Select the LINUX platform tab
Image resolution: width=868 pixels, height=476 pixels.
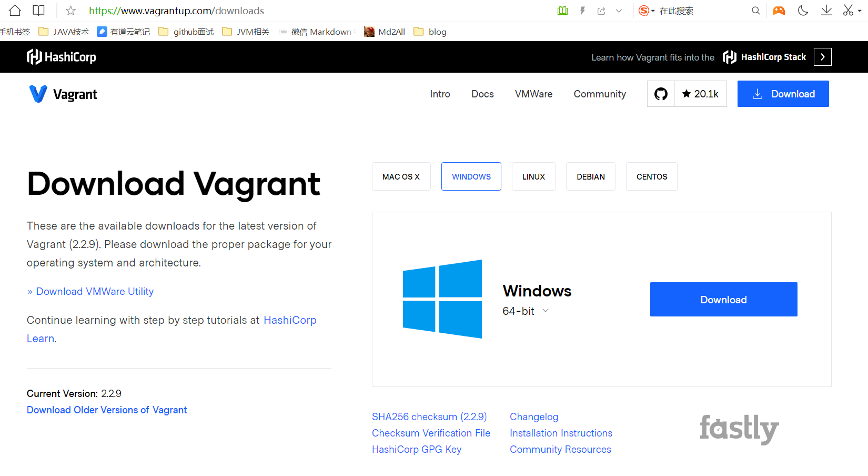pos(533,176)
